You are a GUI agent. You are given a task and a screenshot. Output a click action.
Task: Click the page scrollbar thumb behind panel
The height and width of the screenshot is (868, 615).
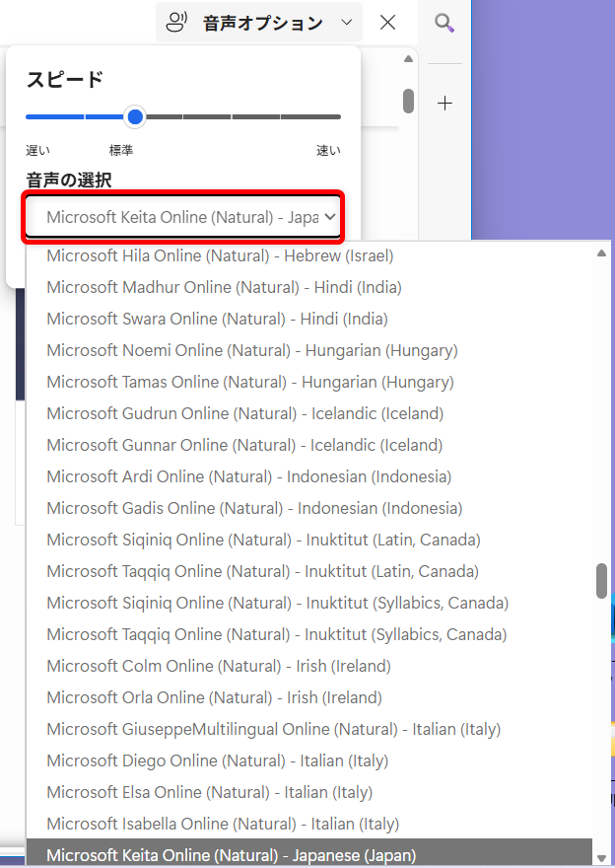coord(408,102)
